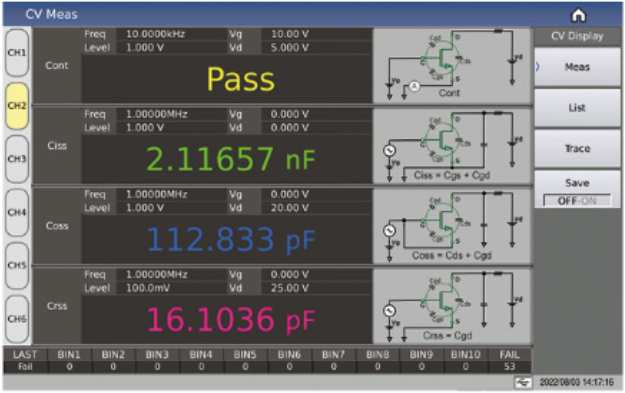Image resolution: width=625 pixels, height=393 pixels.
Task: Edit Crss Level 100.0mV field
Action: point(171,288)
